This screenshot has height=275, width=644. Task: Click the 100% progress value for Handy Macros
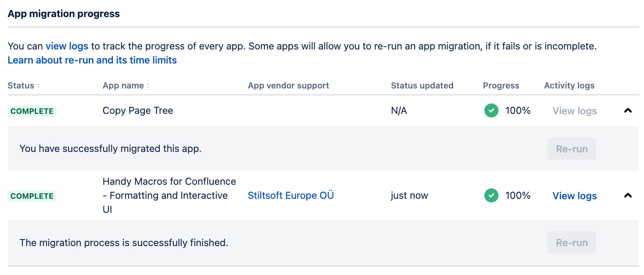point(518,196)
